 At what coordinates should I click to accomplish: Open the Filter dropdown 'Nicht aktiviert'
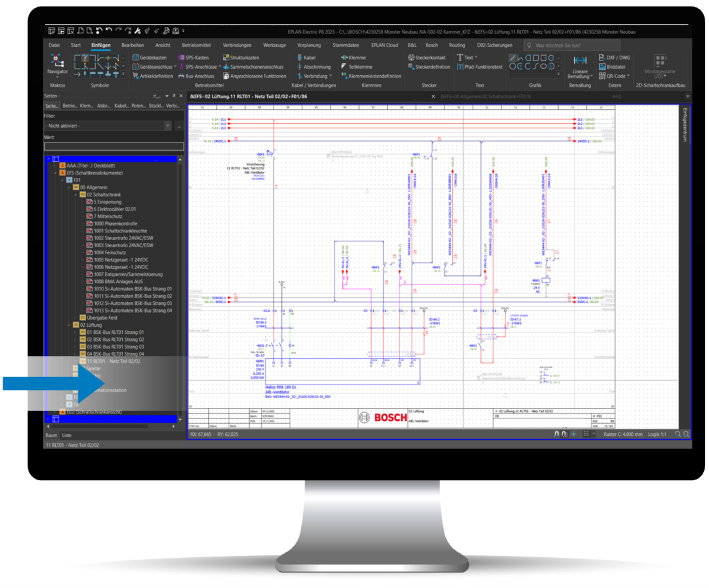[x=168, y=126]
